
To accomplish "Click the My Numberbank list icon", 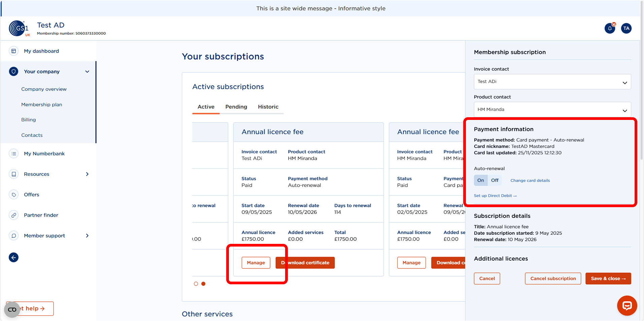I will [x=13, y=154].
